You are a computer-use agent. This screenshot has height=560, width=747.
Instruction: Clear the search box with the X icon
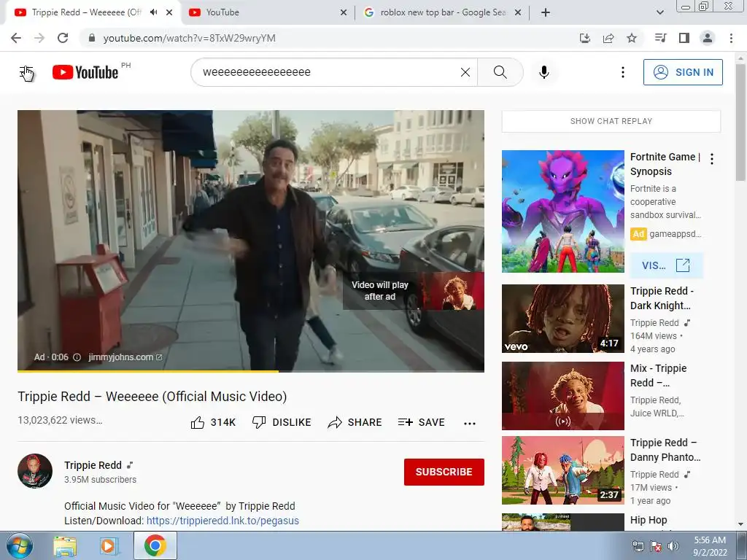coord(465,72)
